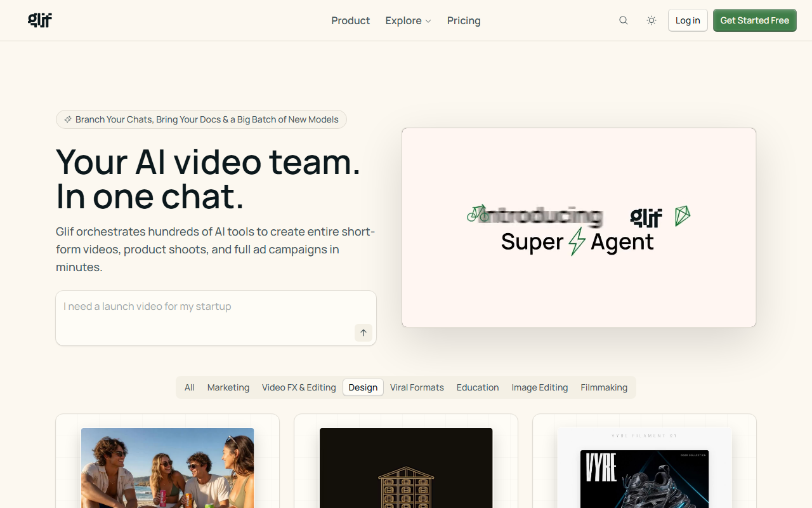
Task: Switch to Video FX & Editing tab
Action: 299,387
